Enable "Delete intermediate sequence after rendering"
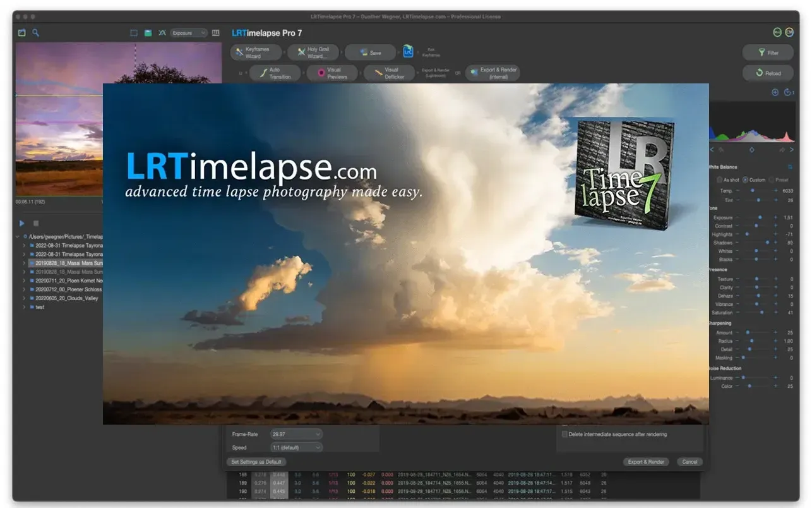 [x=565, y=434]
